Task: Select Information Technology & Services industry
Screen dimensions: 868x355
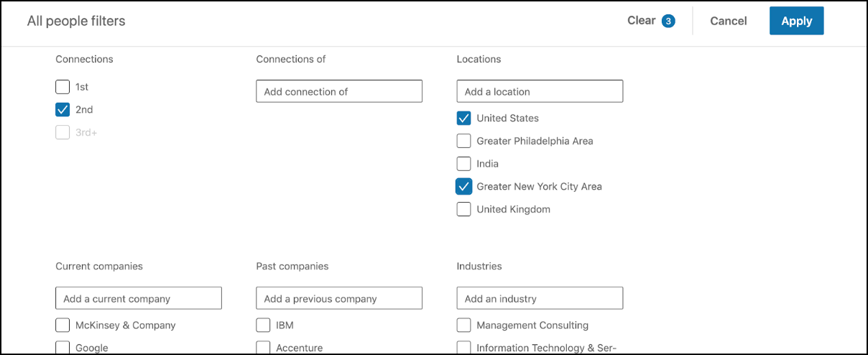Action: pos(464,348)
